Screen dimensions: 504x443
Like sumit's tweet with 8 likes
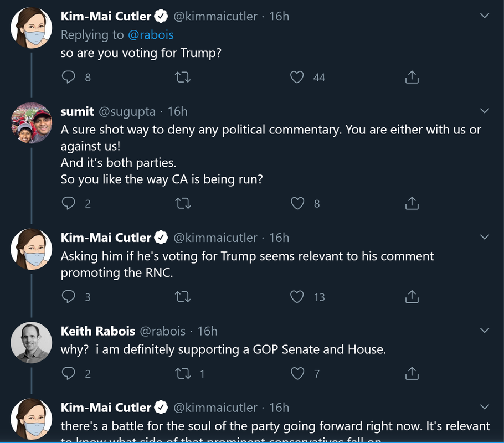point(297,203)
